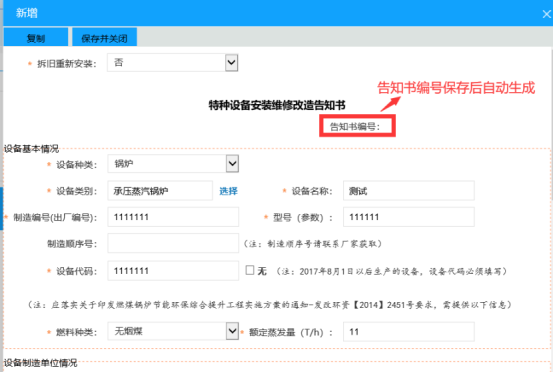
Task: Open the 设备种类 dropdown showing 锅炉
Action: click(x=173, y=164)
